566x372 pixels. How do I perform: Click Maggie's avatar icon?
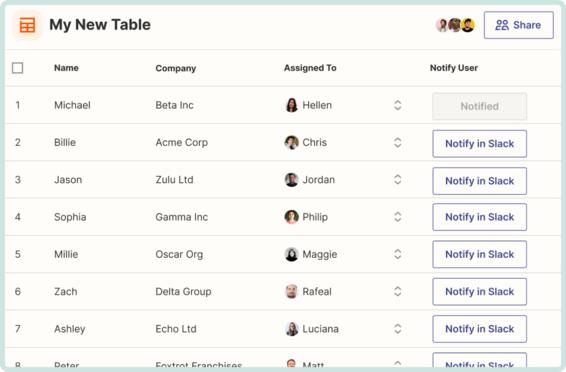tap(291, 254)
